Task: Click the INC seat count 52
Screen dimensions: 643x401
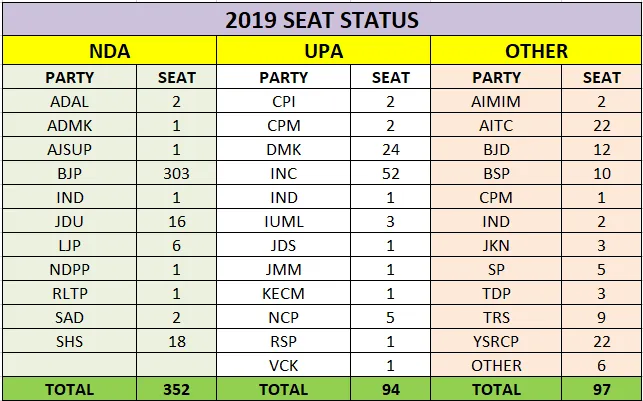Action: tap(391, 172)
